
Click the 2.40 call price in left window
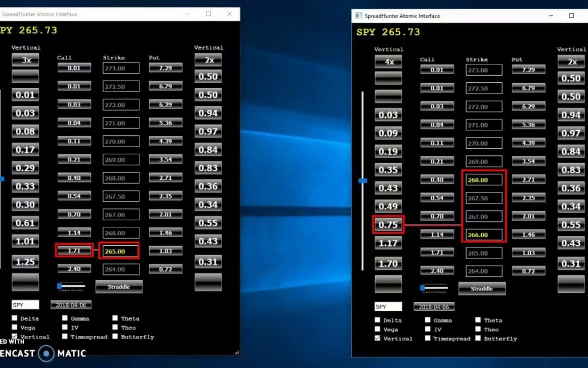tap(74, 269)
